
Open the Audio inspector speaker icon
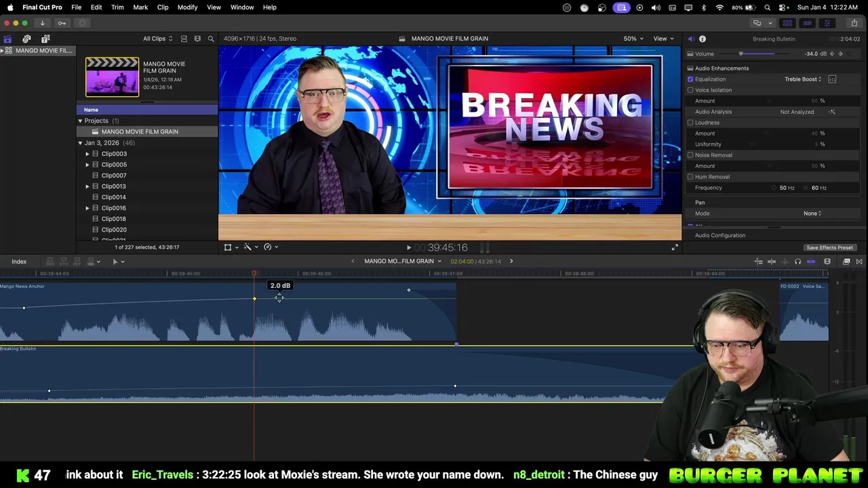(x=690, y=39)
